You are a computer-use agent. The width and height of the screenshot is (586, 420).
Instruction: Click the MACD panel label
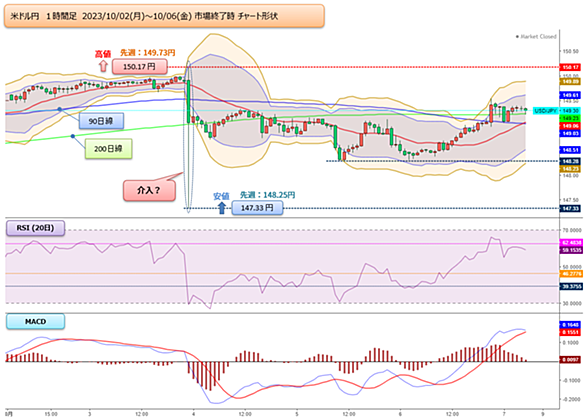(x=36, y=321)
